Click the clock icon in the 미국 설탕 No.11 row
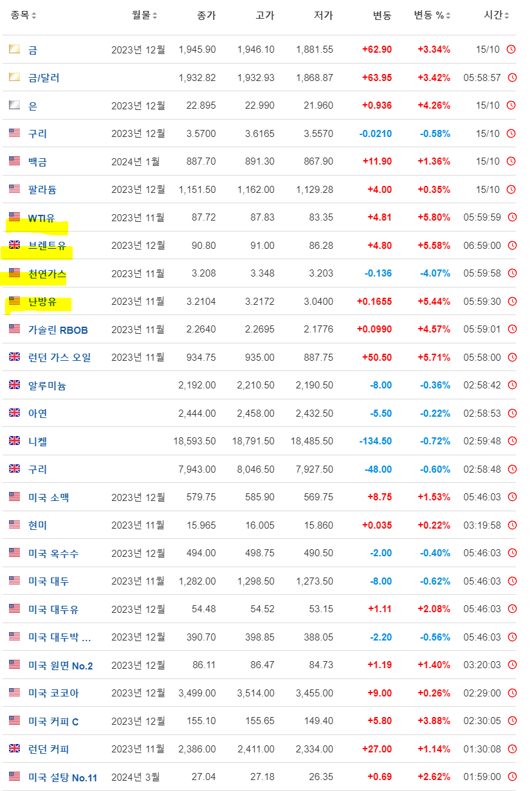The height and width of the screenshot is (791, 532). (x=511, y=777)
